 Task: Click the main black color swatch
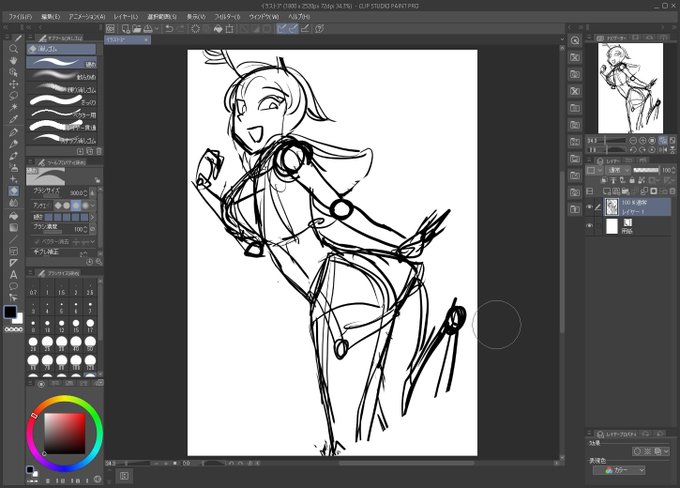coord(10,311)
